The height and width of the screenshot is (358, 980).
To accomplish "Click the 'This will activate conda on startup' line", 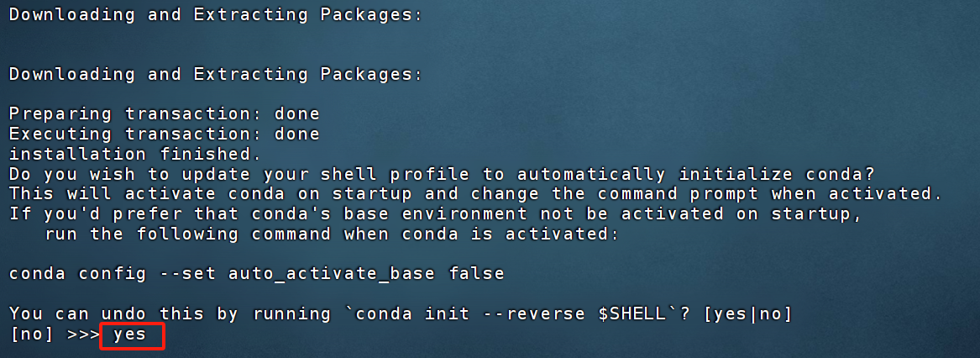I will [475, 194].
